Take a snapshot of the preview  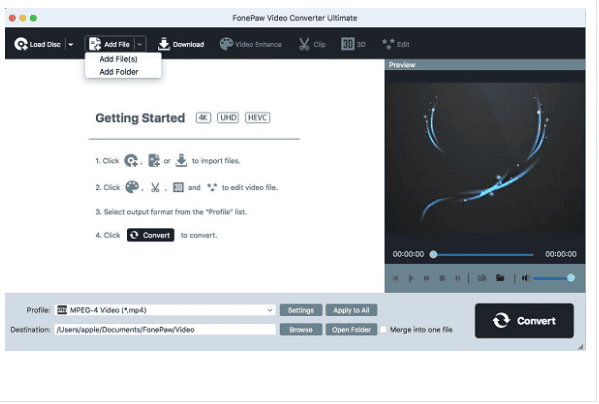tap(482, 278)
